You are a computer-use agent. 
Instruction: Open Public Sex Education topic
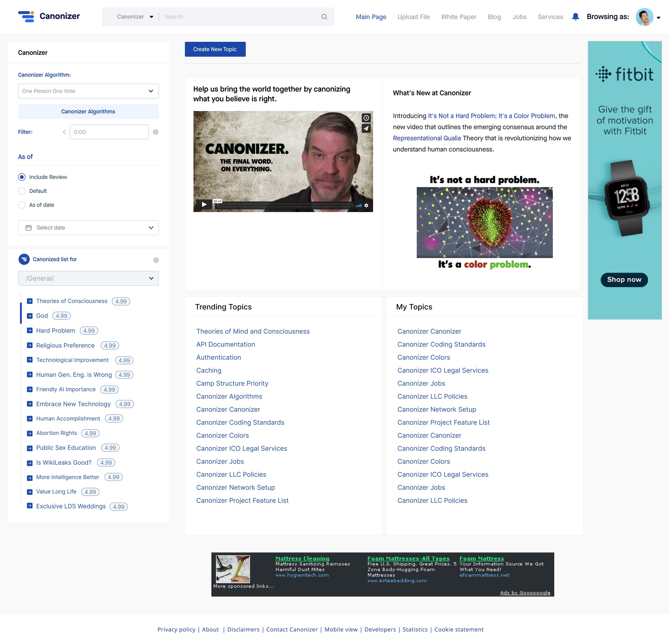66,447
